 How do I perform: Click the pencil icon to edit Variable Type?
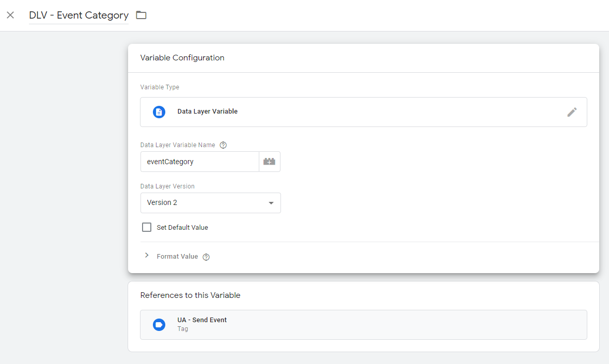[x=572, y=112]
